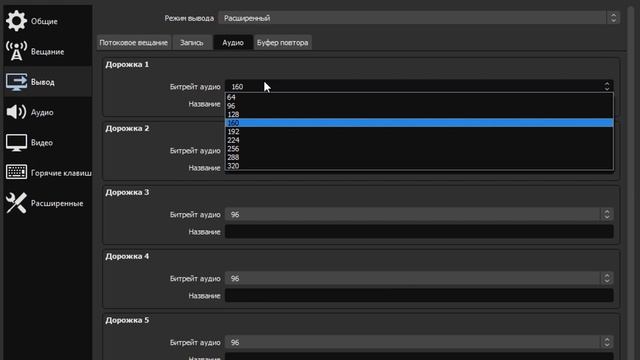The height and width of the screenshot is (360, 640).
Task: Choose highlighted 160 bitrate option
Action: tap(419, 123)
